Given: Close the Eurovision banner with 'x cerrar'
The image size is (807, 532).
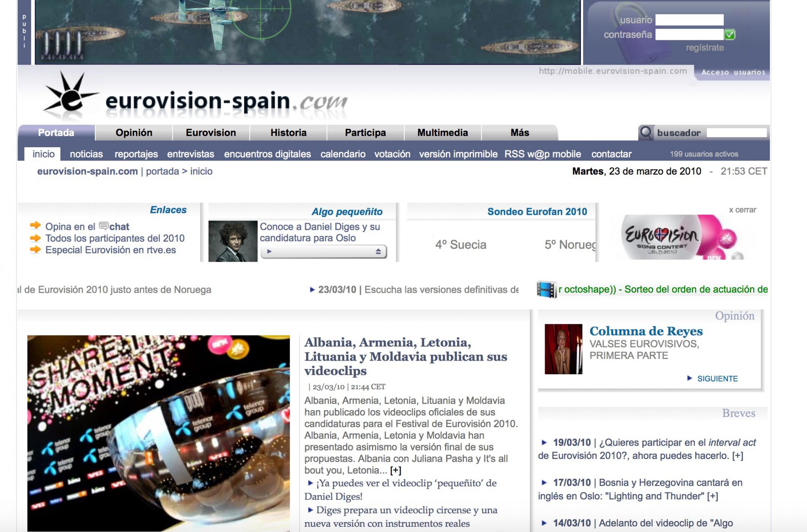Looking at the screenshot, I should pos(742,210).
